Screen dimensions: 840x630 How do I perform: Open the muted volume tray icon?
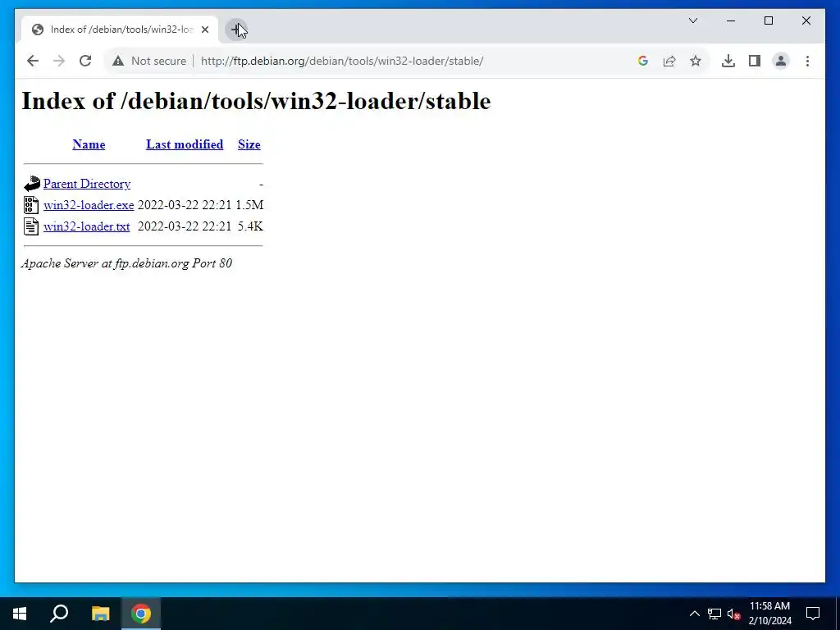coord(734,614)
